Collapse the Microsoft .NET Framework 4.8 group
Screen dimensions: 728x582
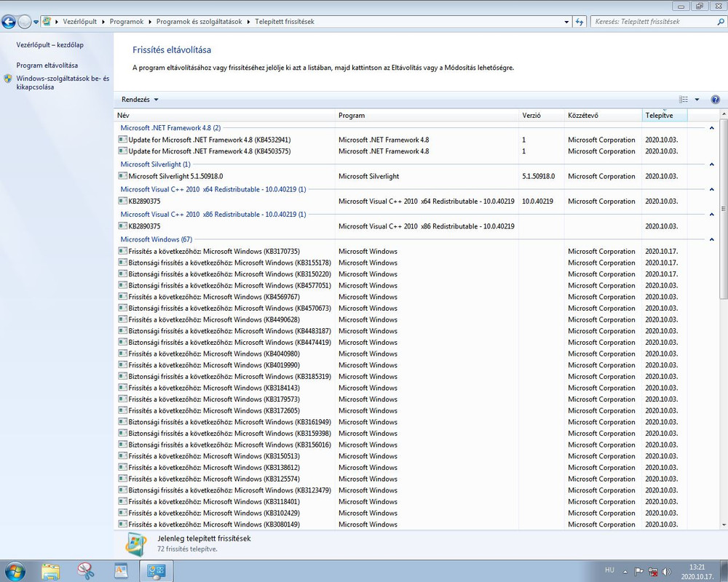(x=712, y=128)
